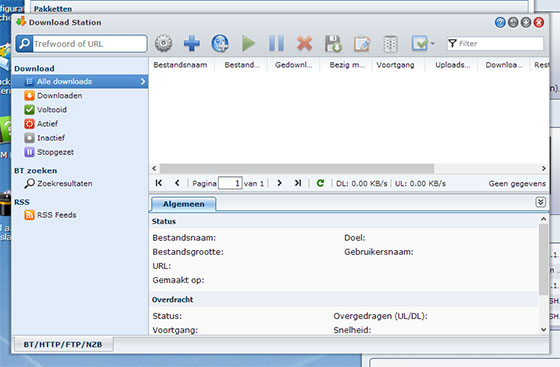Click the green Voltooid checkmark icon

[x=29, y=110]
